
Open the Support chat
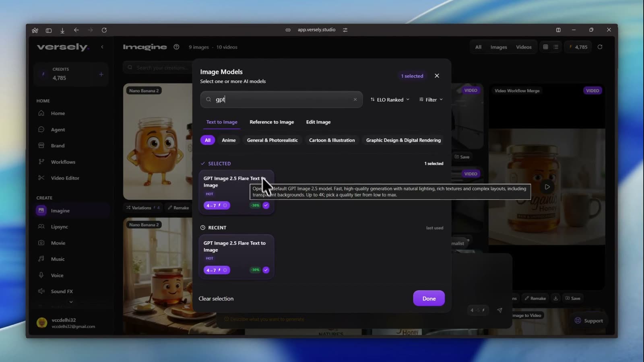(588, 321)
